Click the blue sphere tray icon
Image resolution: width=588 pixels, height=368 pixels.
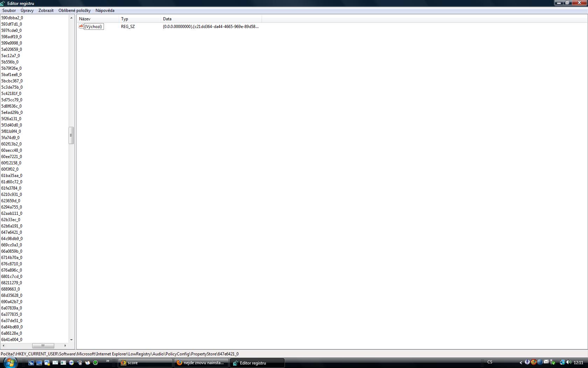540,362
